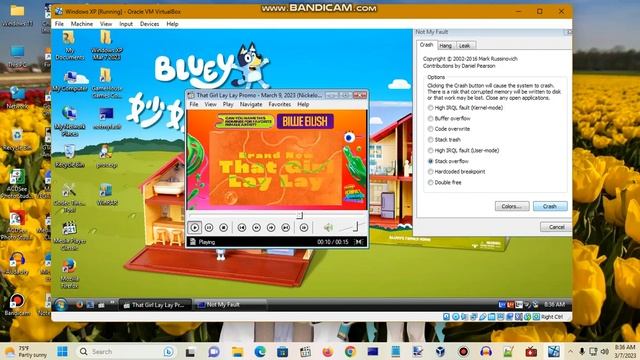Screen dimensions: 640x360
Task: Open My Computer icon on XP desktop
Action: (x=70, y=80)
